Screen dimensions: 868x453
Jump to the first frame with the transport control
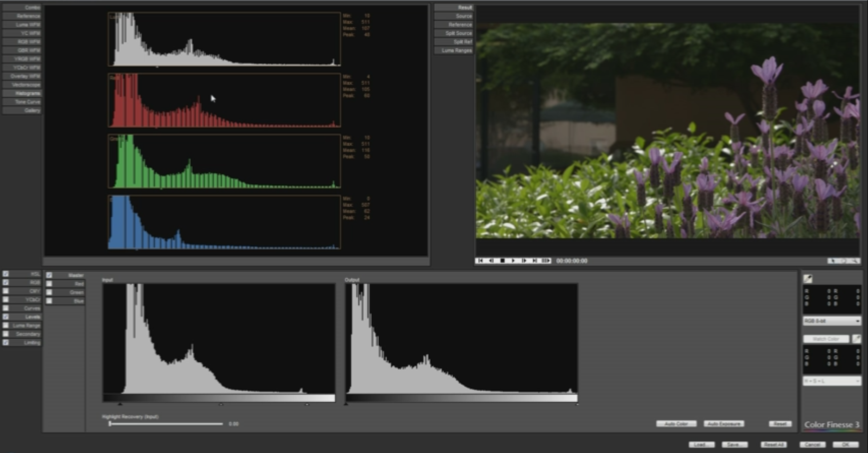[480, 260]
